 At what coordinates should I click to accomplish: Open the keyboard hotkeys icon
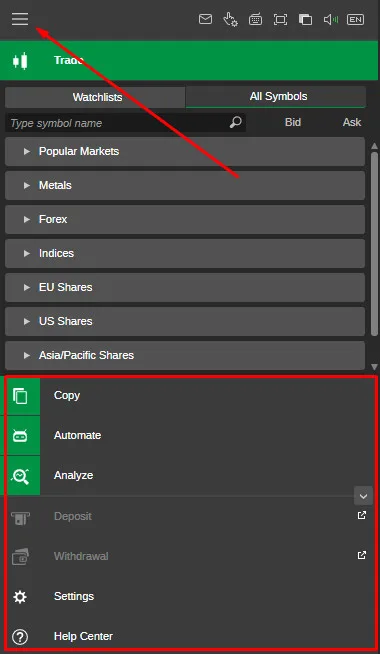click(255, 20)
